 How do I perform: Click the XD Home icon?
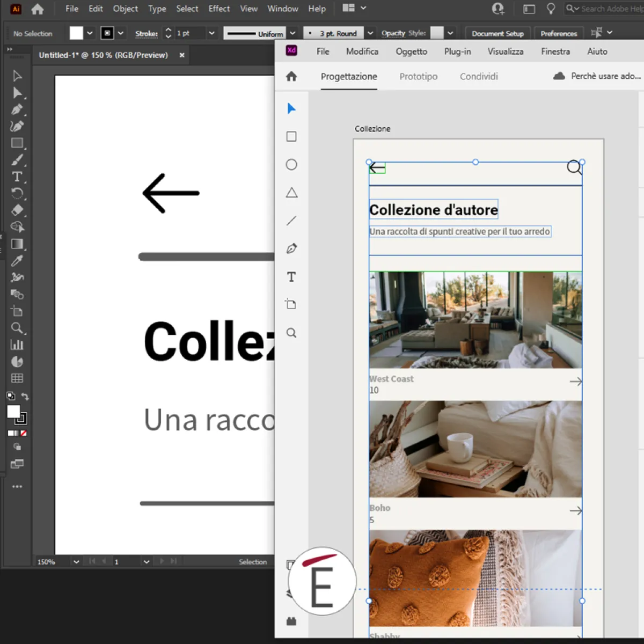(291, 76)
